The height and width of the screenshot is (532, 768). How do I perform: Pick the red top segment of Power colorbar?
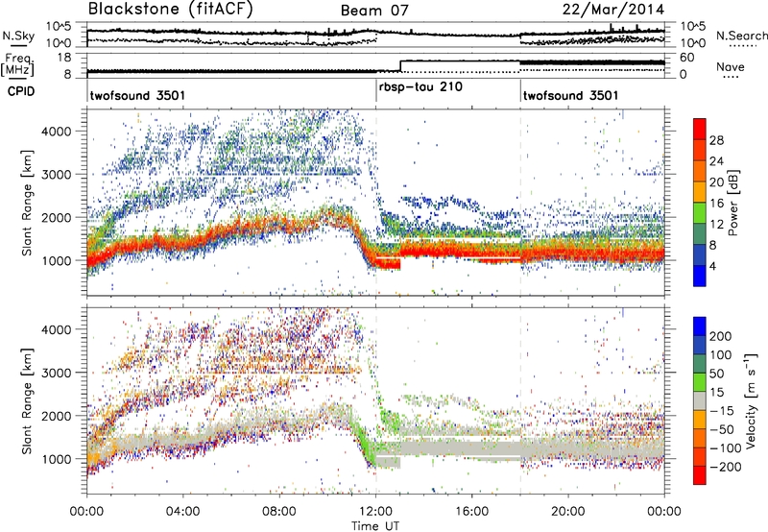[700, 129]
